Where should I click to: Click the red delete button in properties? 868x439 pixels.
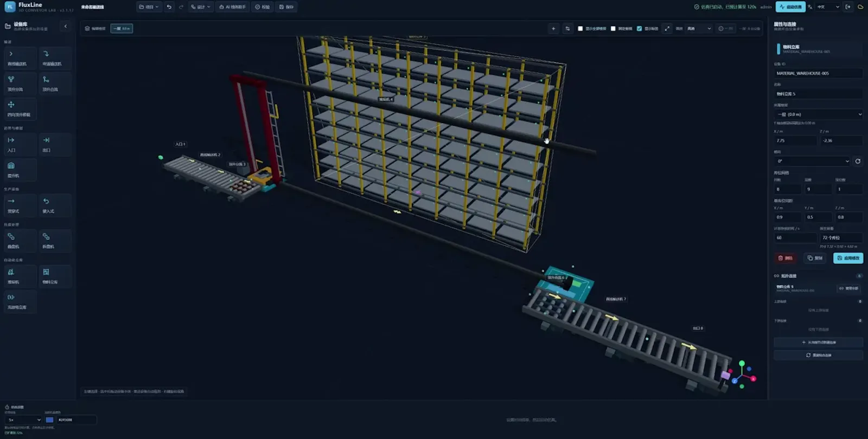(x=786, y=258)
